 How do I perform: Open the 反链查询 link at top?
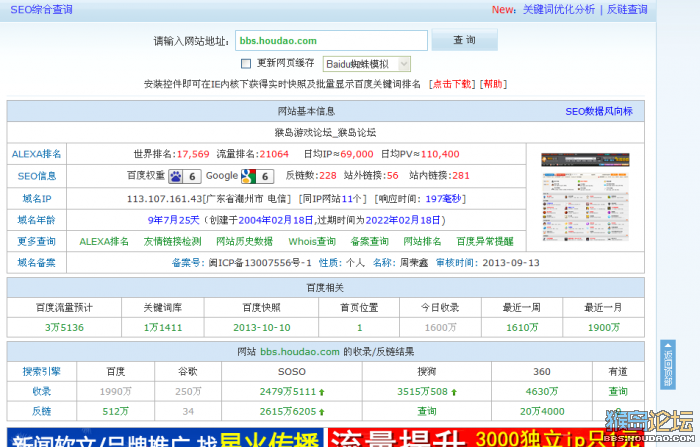[627, 9]
